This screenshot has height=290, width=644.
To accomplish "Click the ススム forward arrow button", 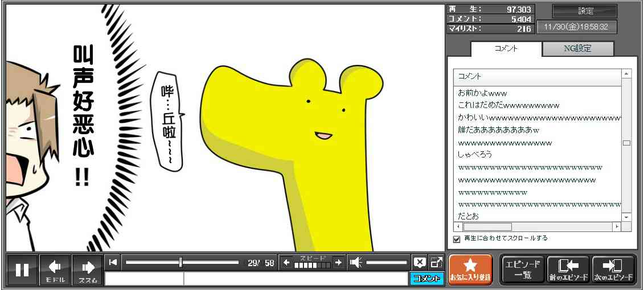I will pos(88,270).
